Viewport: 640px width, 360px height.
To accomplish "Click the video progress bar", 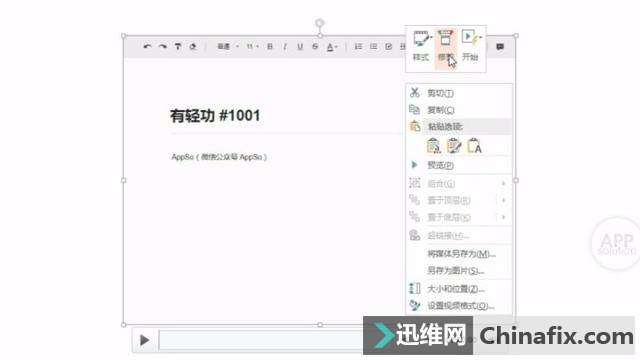I will [261, 340].
